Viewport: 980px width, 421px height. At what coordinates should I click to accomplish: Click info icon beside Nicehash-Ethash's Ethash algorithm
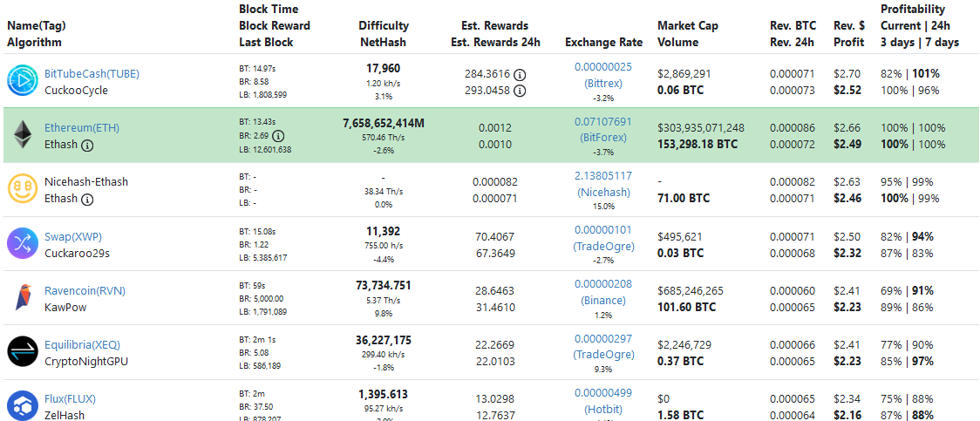(87, 199)
